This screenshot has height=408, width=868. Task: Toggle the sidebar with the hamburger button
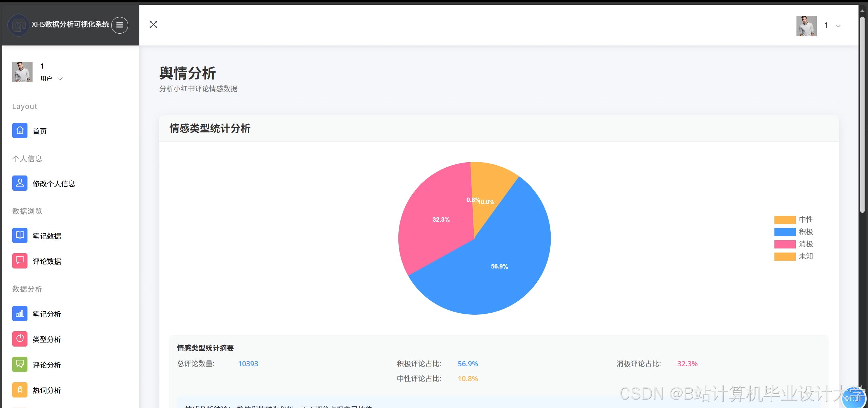point(119,25)
